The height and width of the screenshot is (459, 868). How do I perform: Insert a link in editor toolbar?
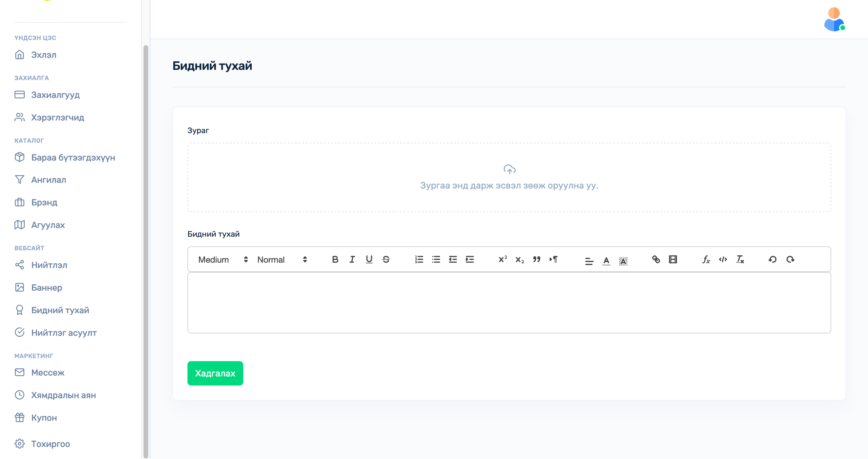[x=656, y=259]
